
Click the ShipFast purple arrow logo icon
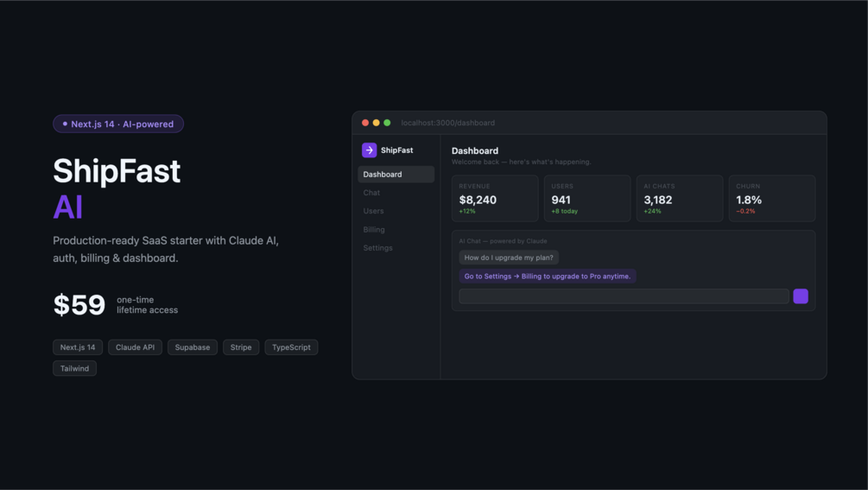click(370, 150)
